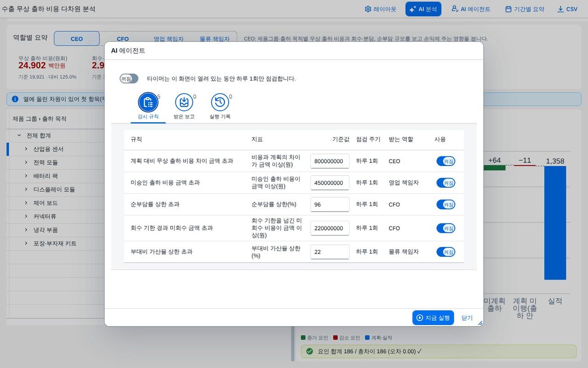The image size is (588, 368).
Task: Expand the 포장·부자재 키트 row
Action: [26, 243]
